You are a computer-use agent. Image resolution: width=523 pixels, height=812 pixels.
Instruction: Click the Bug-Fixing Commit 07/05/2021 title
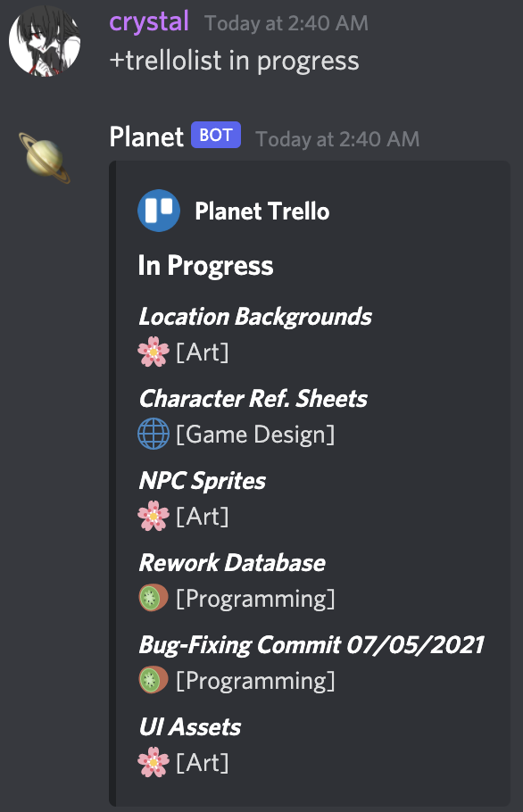coord(311,644)
